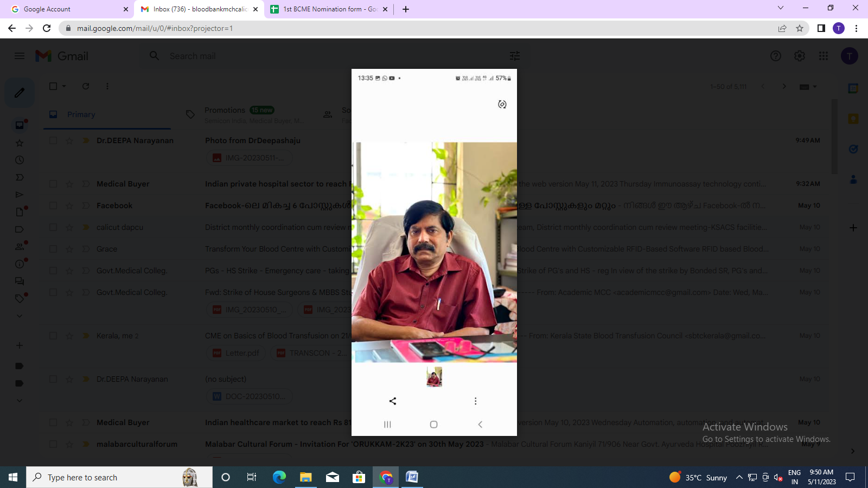Viewport: 868px width, 488px height.
Task: Share the photo in phone screenshot
Action: tap(393, 401)
